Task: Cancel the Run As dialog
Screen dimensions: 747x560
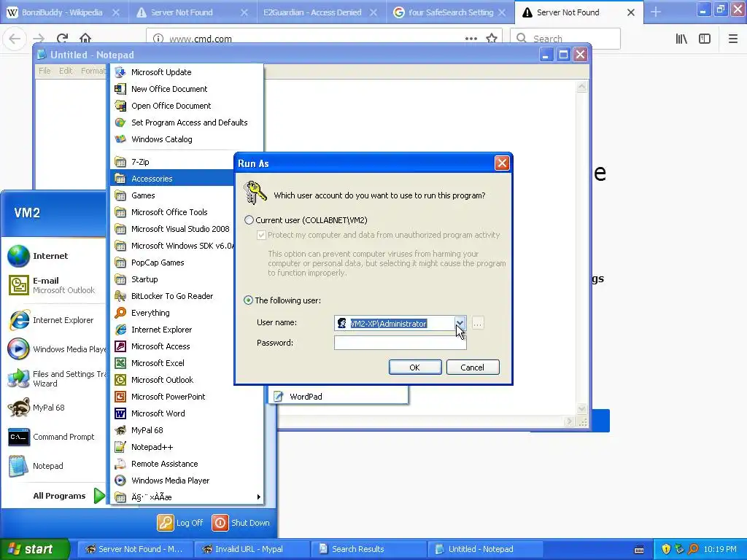Action: coord(473,367)
